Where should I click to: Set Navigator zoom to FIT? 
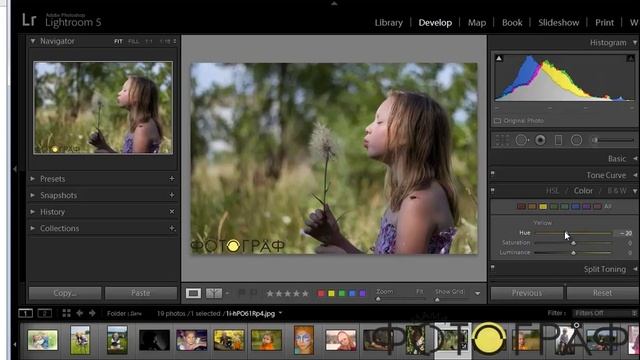pos(118,41)
